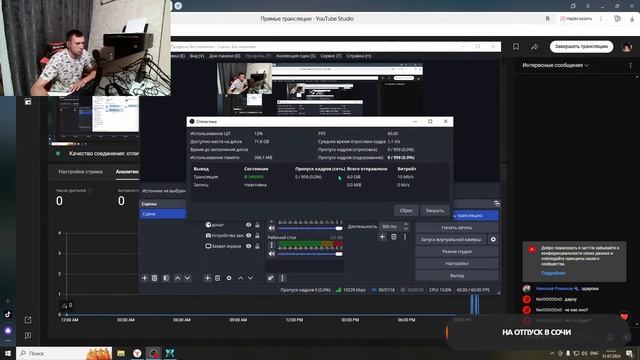Click Начать запись button in OBS

457,228
